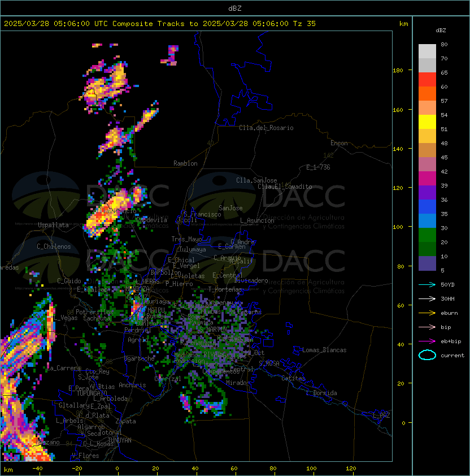This screenshot has width=470, height=476.
Task: Click the V_Flores label
Action: [85, 456]
